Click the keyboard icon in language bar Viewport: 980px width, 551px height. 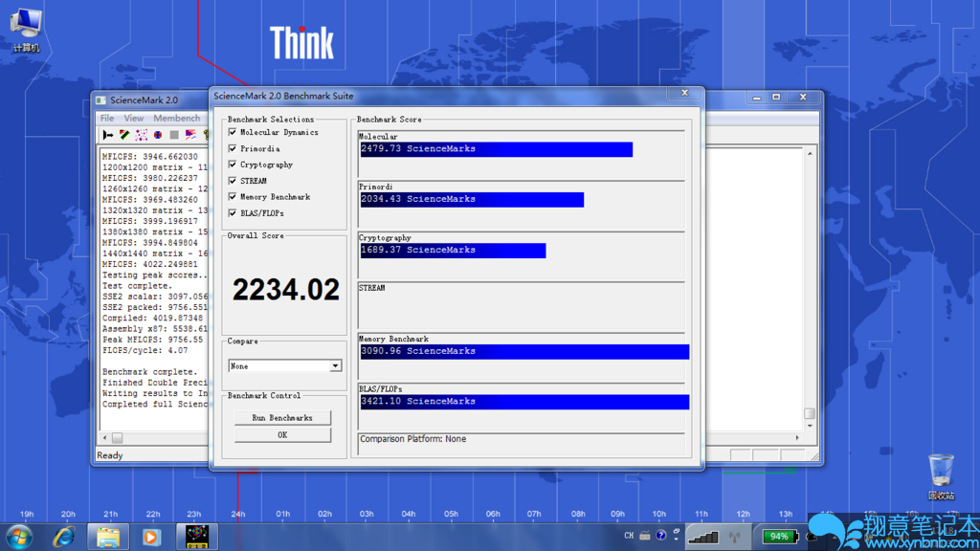click(645, 536)
